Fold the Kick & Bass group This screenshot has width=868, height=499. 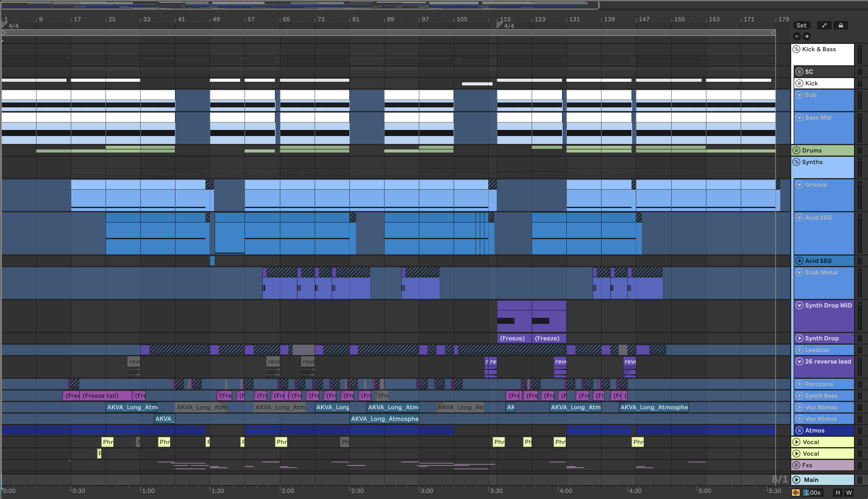tap(796, 49)
